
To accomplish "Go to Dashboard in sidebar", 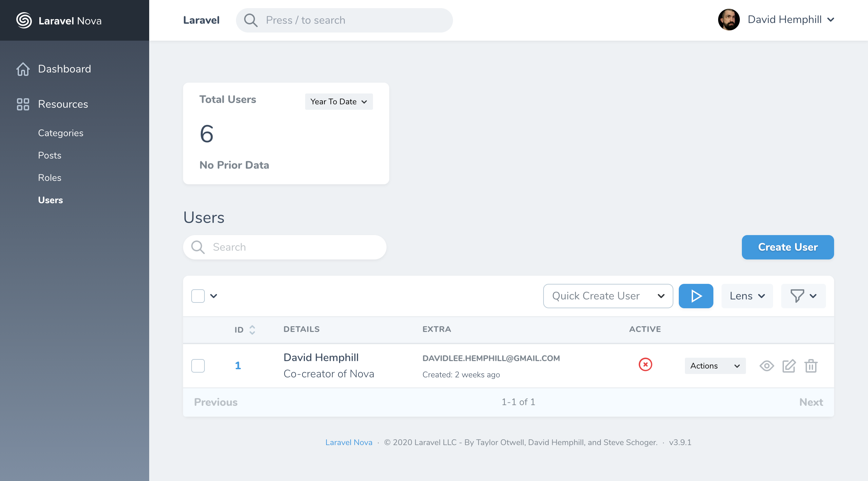I will click(64, 69).
